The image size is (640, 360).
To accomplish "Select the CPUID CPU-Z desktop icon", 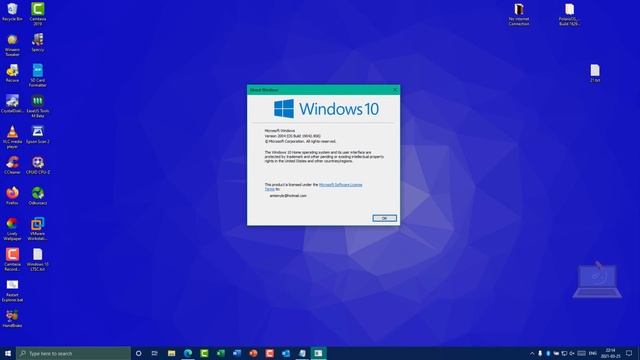I will 38,165.
